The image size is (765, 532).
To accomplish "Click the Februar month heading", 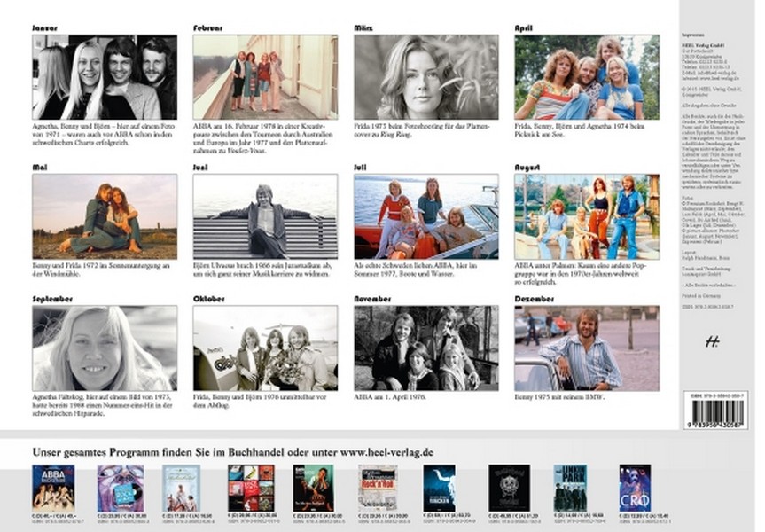I will pyautogui.click(x=207, y=28).
